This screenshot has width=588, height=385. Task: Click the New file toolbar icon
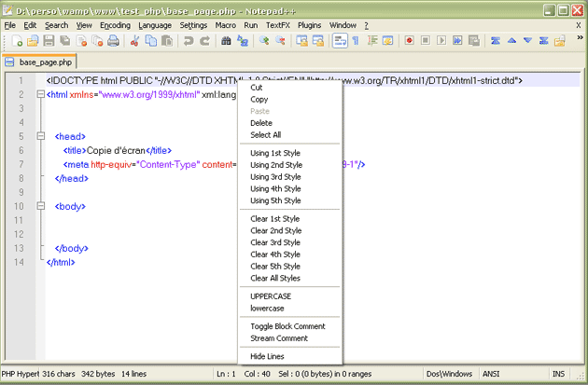coord(18,41)
